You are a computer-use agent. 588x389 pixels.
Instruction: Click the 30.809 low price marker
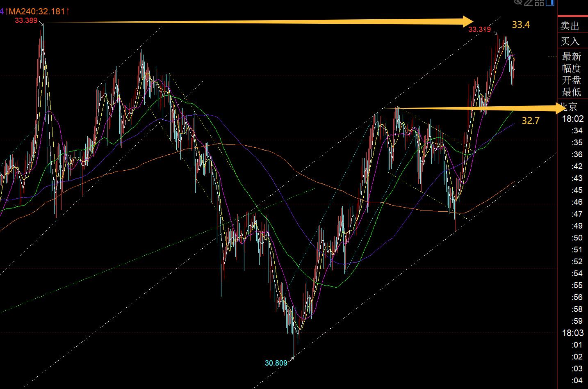pos(276,363)
